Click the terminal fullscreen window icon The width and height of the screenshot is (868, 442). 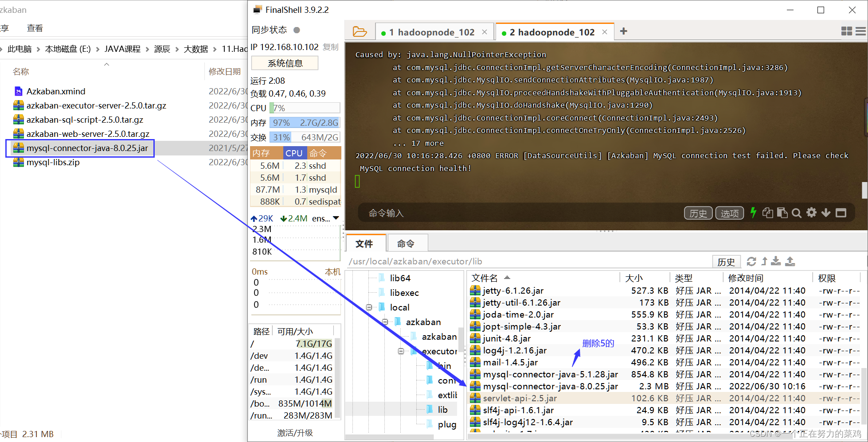841,213
